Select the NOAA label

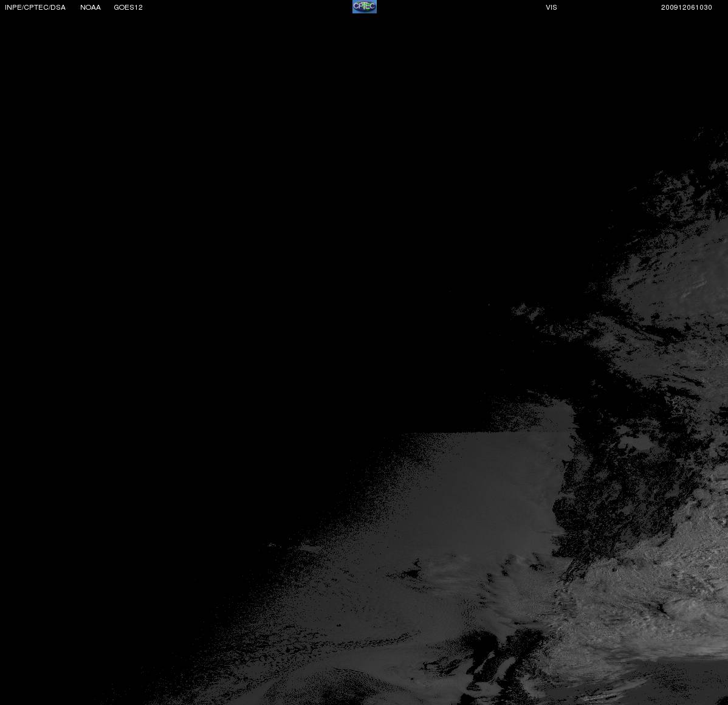tap(91, 7)
